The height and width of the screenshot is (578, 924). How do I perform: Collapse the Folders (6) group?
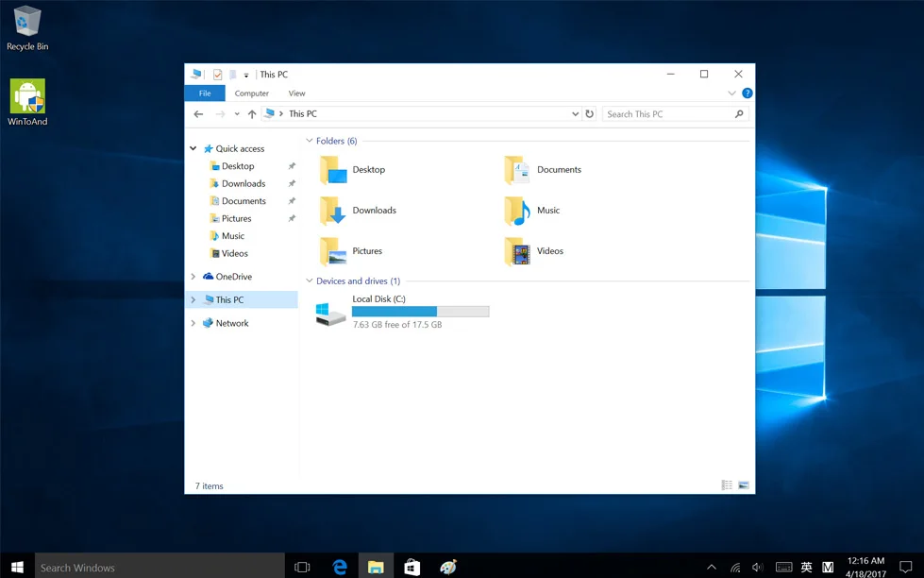310,142
